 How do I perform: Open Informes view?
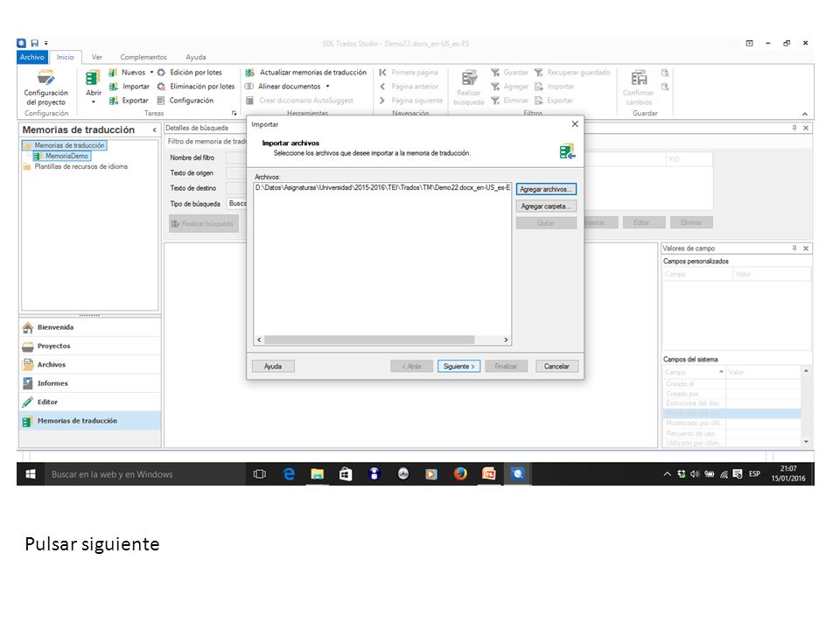coord(90,383)
